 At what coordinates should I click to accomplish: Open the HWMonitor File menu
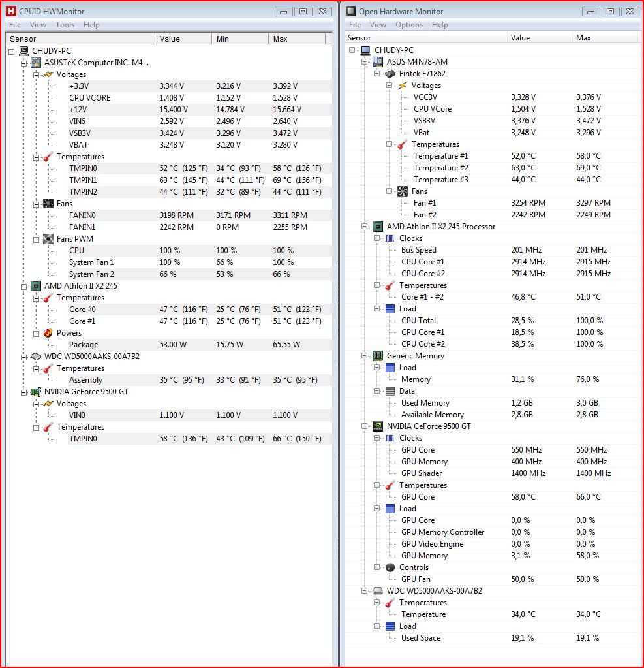(15, 25)
